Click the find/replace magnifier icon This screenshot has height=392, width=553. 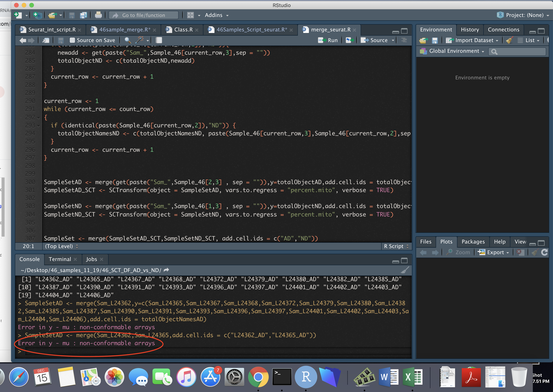(x=127, y=40)
